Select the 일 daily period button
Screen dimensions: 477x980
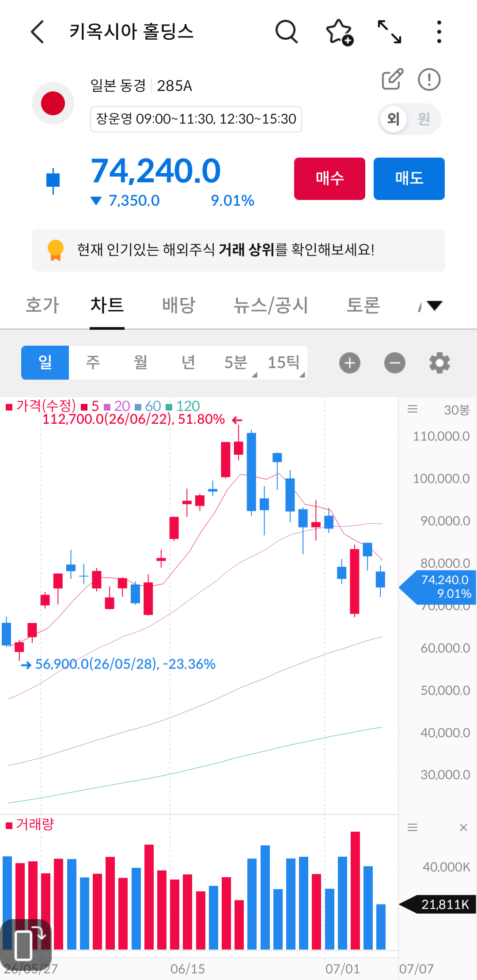pyautogui.click(x=45, y=362)
